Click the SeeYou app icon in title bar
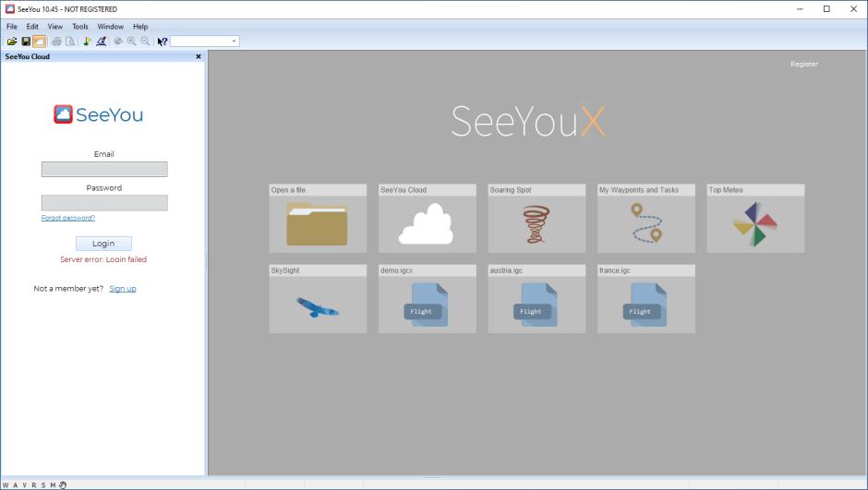 9,9
